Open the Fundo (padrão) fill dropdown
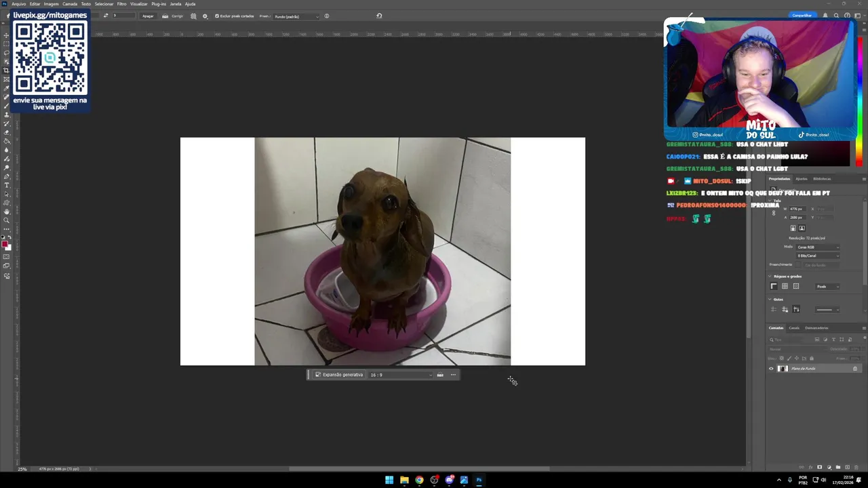Viewport: 868px width, 488px height. click(296, 16)
